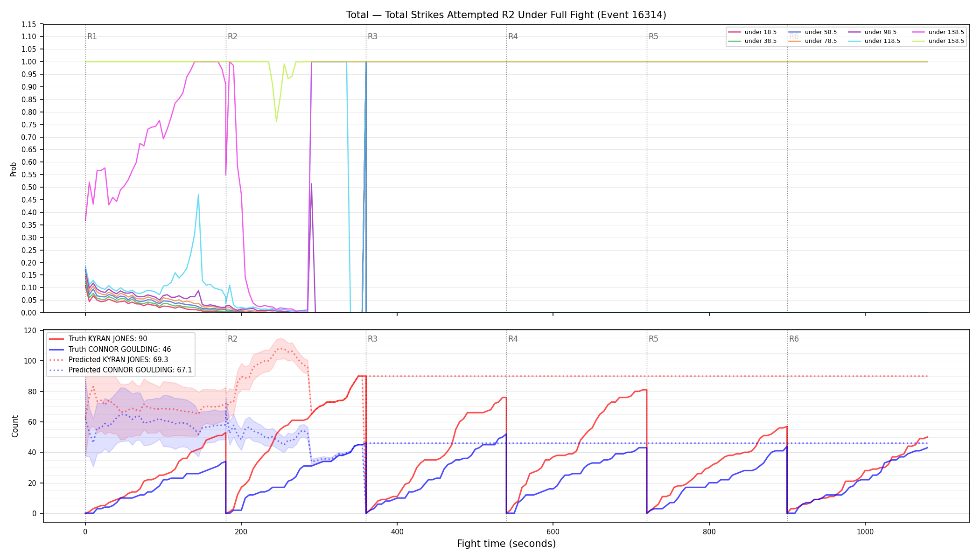Click the 20 tick on Count axis
The image size is (980, 560).
coord(33,483)
